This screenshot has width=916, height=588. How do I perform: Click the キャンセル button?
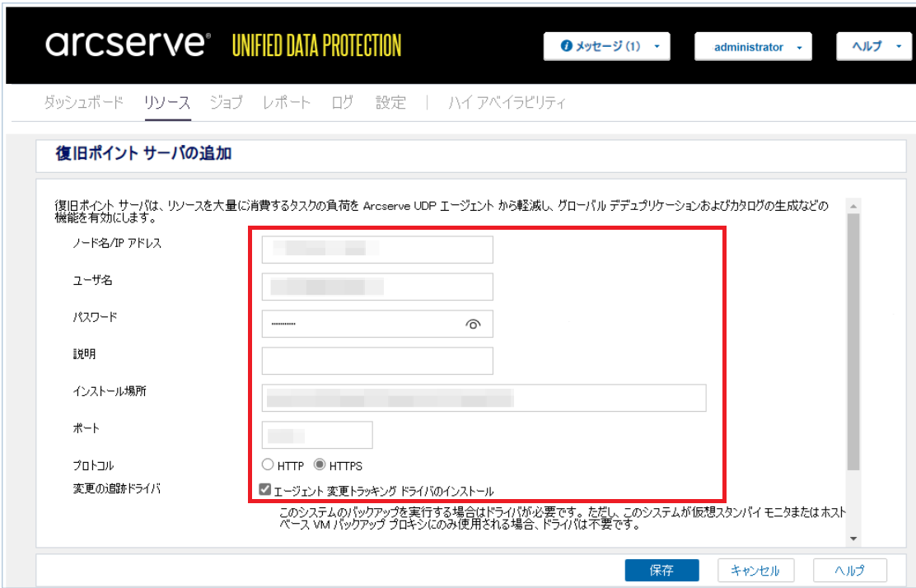[x=756, y=570]
